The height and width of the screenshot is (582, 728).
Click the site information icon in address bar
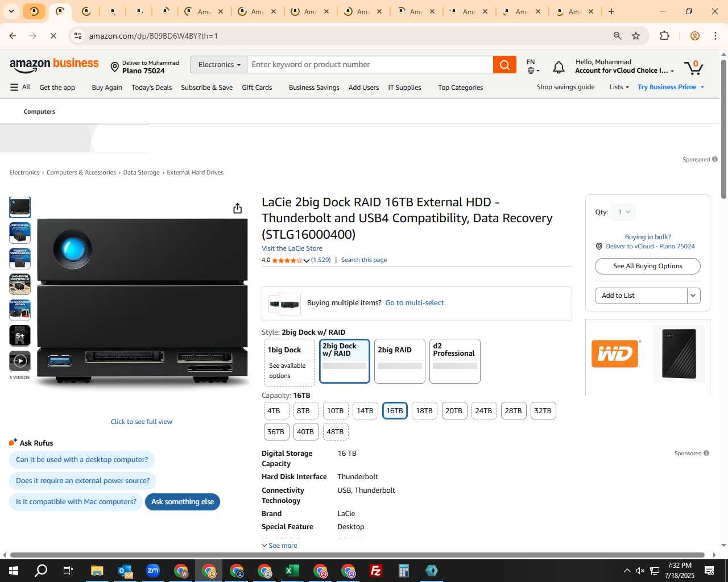click(x=78, y=36)
